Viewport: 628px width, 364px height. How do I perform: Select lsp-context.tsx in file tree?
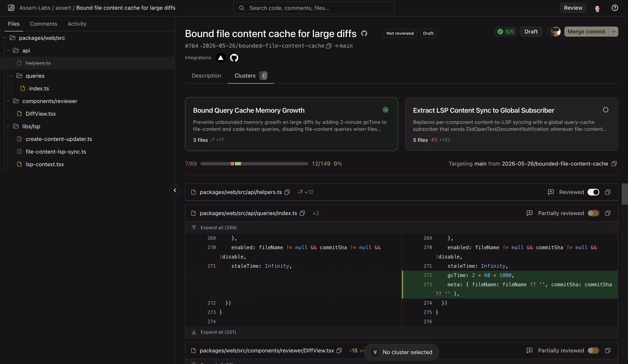click(87, 164)
